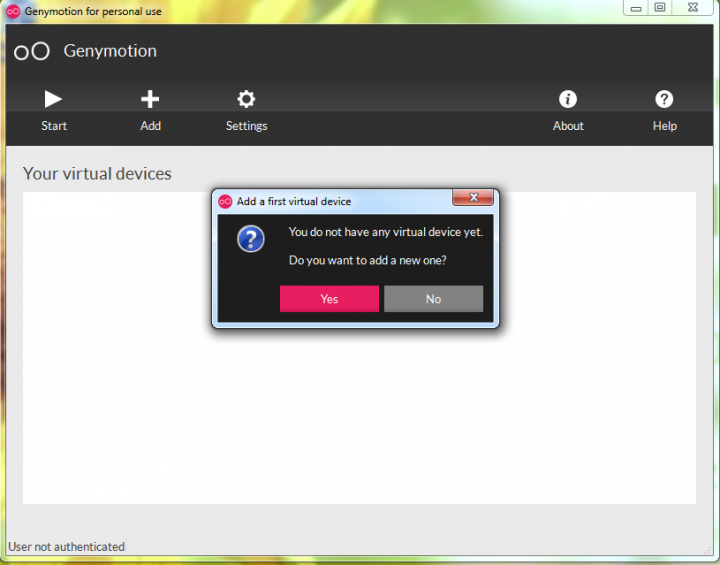Click the 'Help' toolbar label

click(665, 126)
